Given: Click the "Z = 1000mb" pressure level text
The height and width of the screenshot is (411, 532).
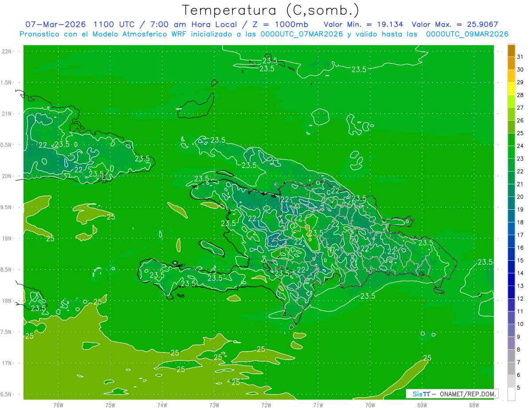Looking at the screenshot, I should coord(282,24).
